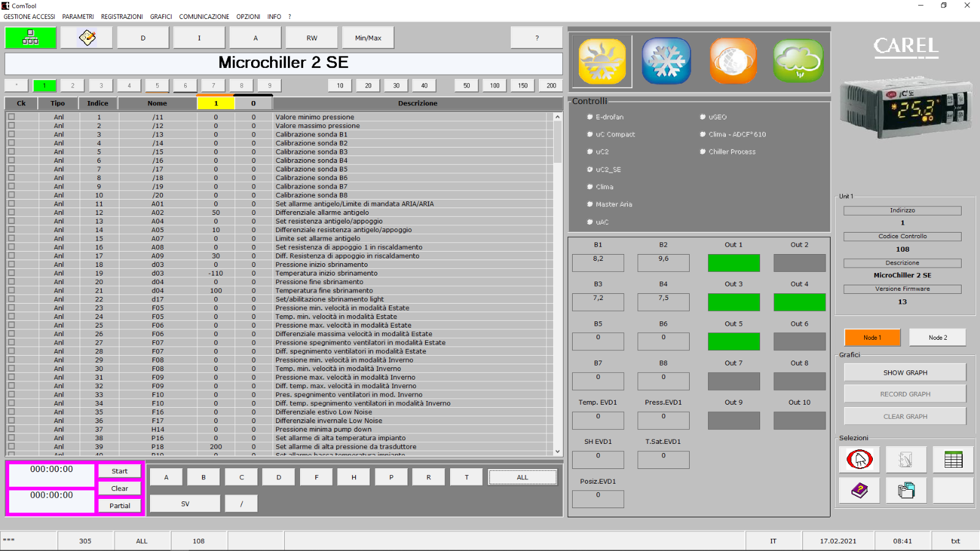This screenshot has width=980, height=551.
Task: Tick the checkbox for row d17
Action: pos(11,299)
